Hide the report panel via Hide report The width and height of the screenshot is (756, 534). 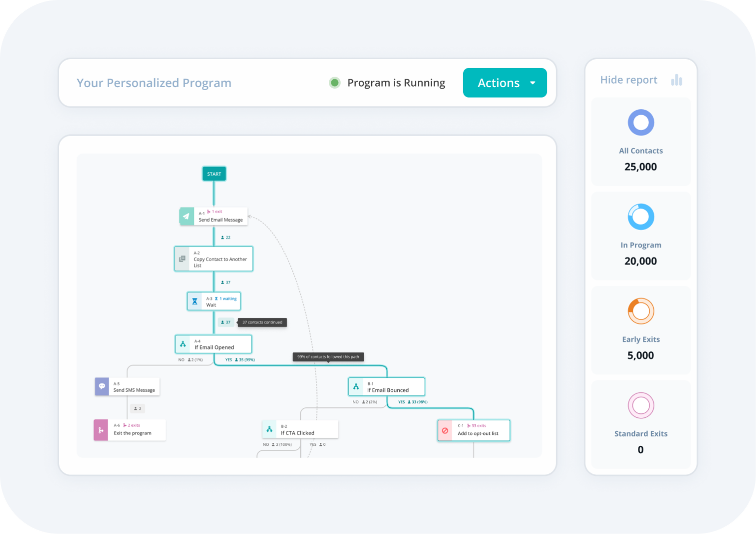(629, 80)
